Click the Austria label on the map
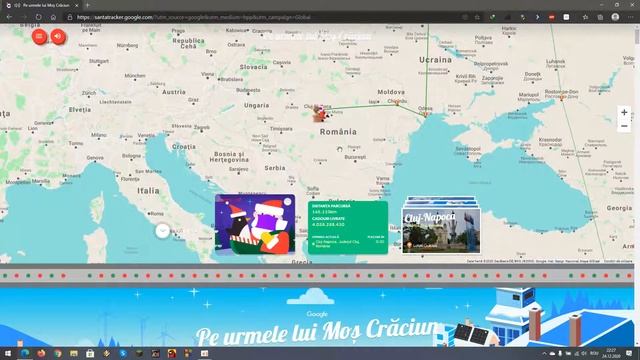Image resolution: width=640 pixels, height=360 pixels. tap(174, 92)
